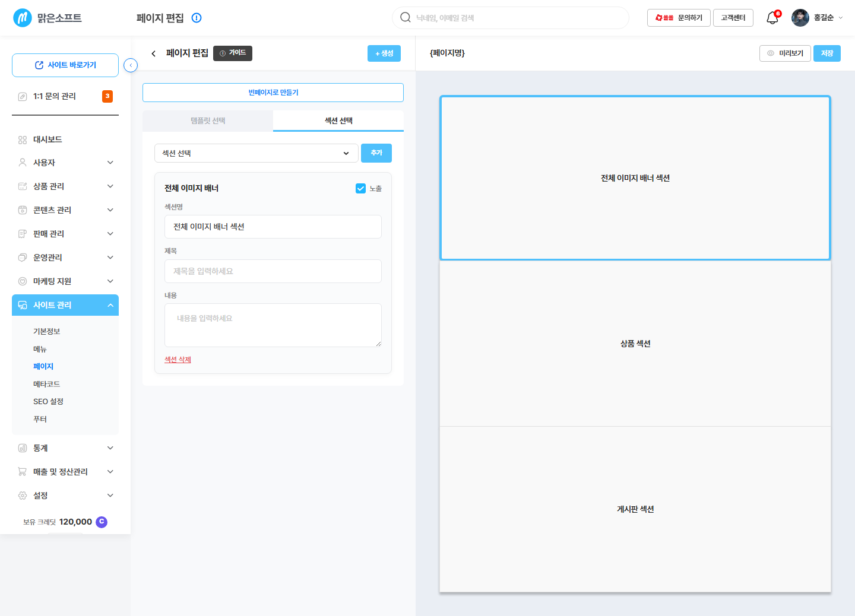
Task: Uncheck the 노출 checkbox
Action: (360, 189)
